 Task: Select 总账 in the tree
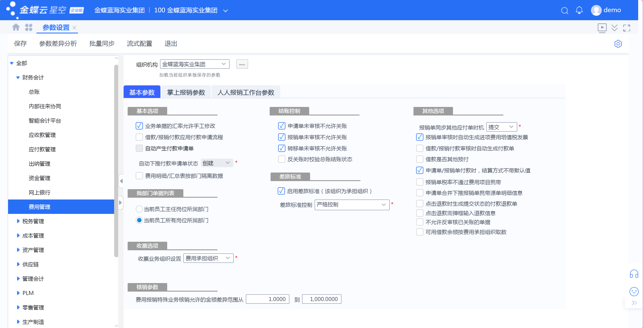34,92
